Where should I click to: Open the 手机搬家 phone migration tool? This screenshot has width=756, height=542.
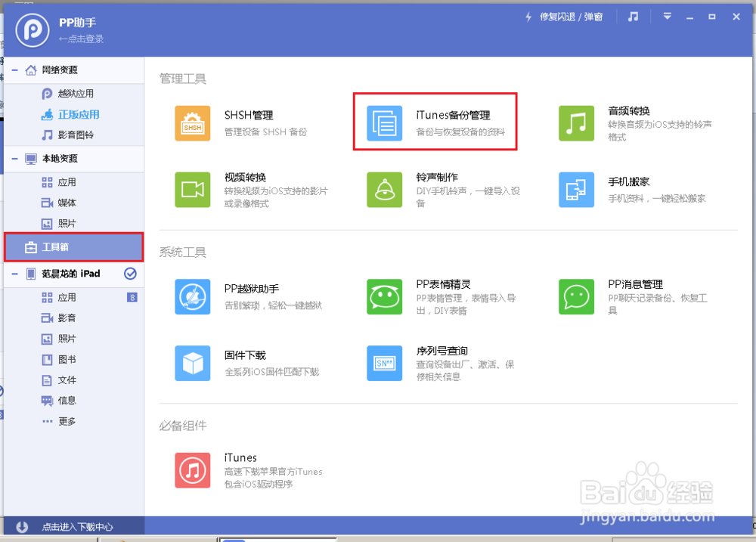pyautogui.click(x=576, y=190)
